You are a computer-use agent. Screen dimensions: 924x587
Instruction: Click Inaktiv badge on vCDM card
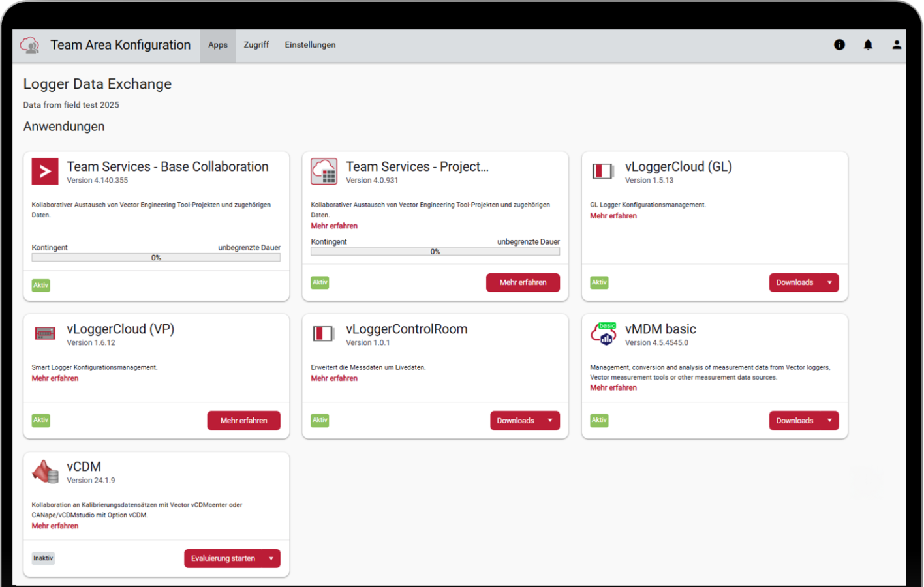(x=43, y=558)
